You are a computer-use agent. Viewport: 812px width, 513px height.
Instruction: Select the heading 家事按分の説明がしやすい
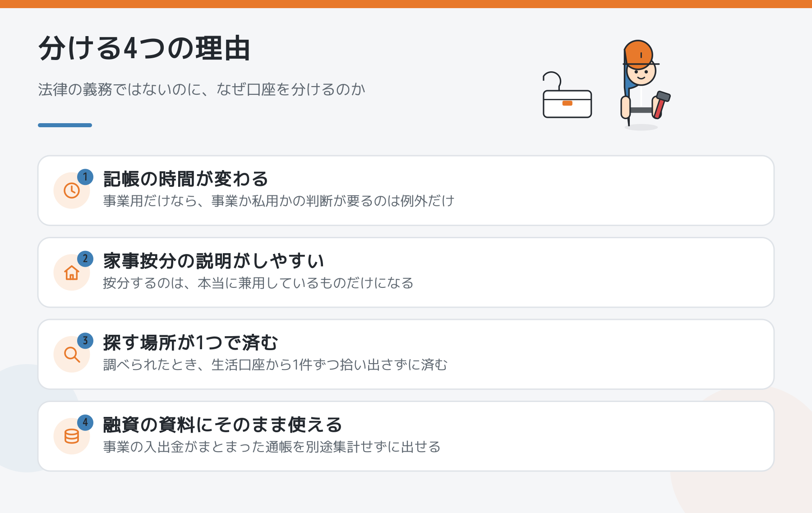click(x=214, y=261)
